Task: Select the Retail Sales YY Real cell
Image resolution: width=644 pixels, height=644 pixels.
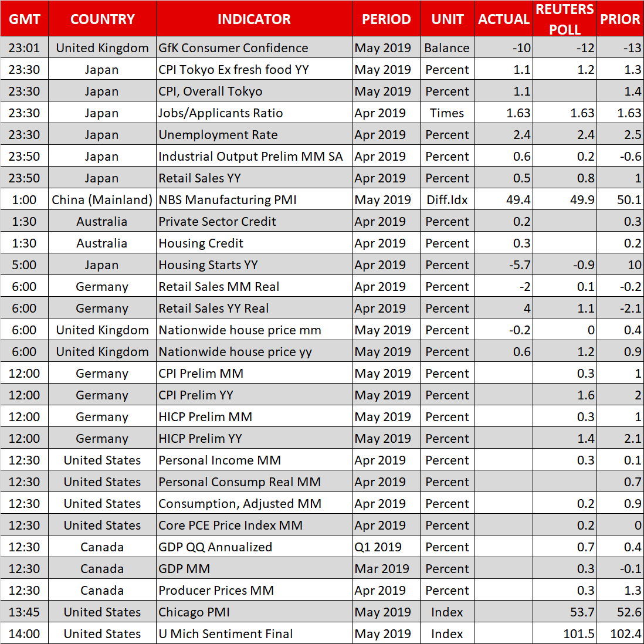Action: (254, 308)
